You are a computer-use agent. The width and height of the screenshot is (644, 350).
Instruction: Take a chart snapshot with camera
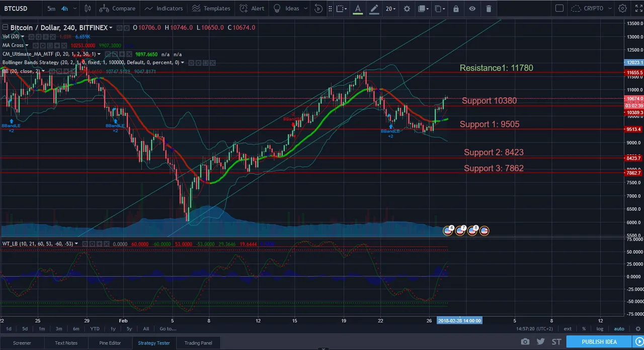pos(525,342)
